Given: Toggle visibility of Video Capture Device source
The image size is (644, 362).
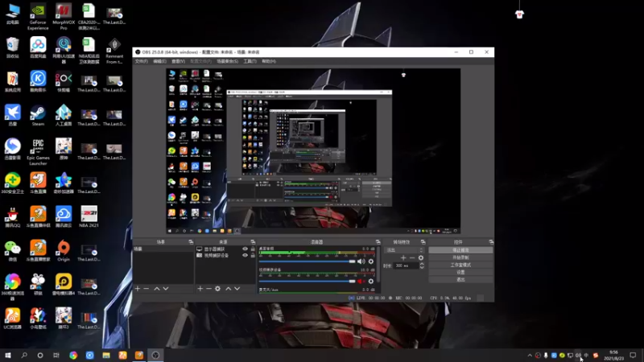Looking at the screenshot, I should (x=246, y=255).
